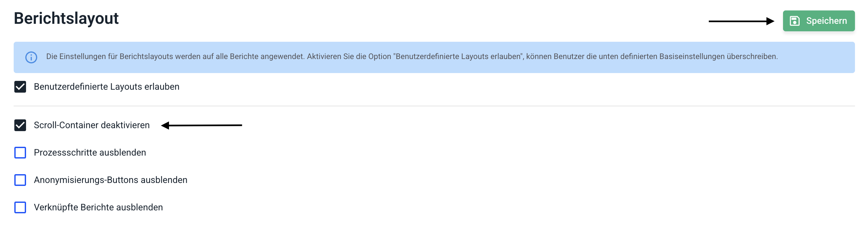This screenshot has width=868, height=227.
Task: Click the "Scroll-Container deaktivieren" label text
Action: tap(92, 125)
